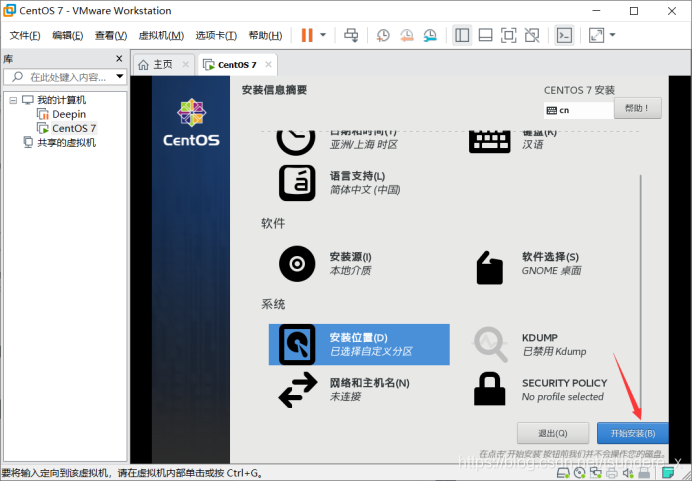Open the 编辑(E) menu
Viewport: 692px width, 481px height.
(x=68, y=35)
